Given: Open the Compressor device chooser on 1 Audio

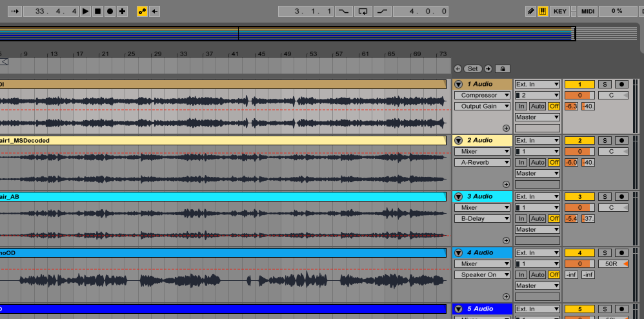Looking at the screenshot, I should click(x=482, y=96).
